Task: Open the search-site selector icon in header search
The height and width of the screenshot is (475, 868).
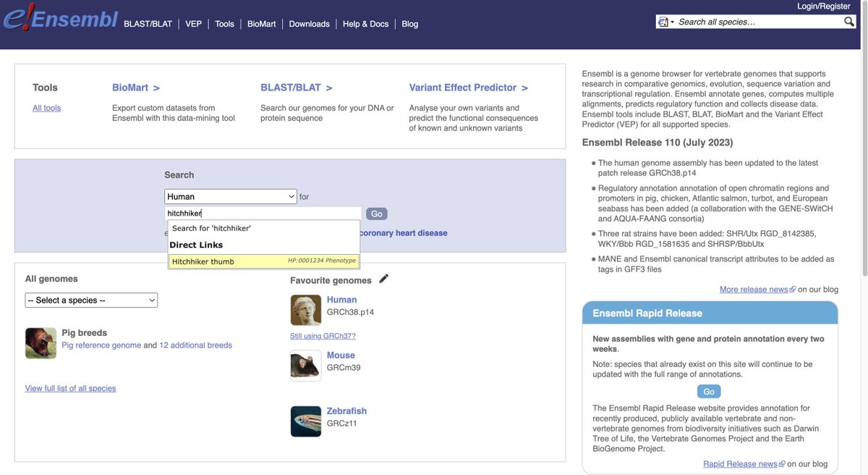Action: [x=665, y=22]
